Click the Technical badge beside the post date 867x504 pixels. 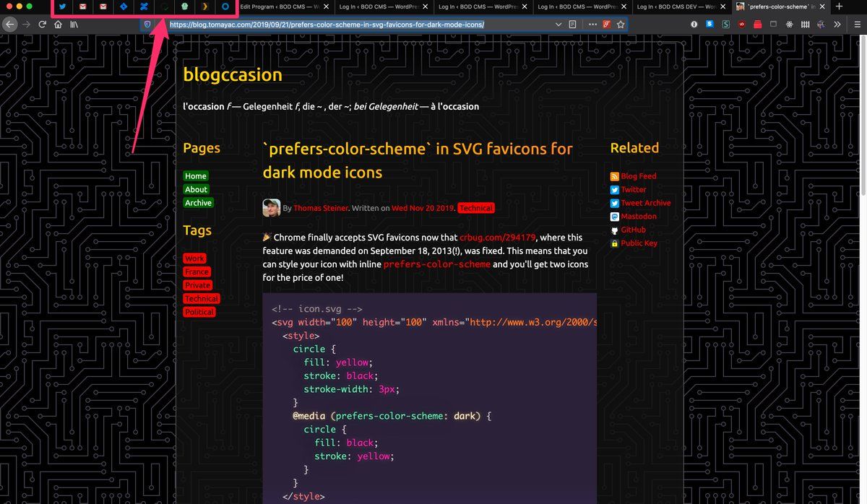pos(476,208)
